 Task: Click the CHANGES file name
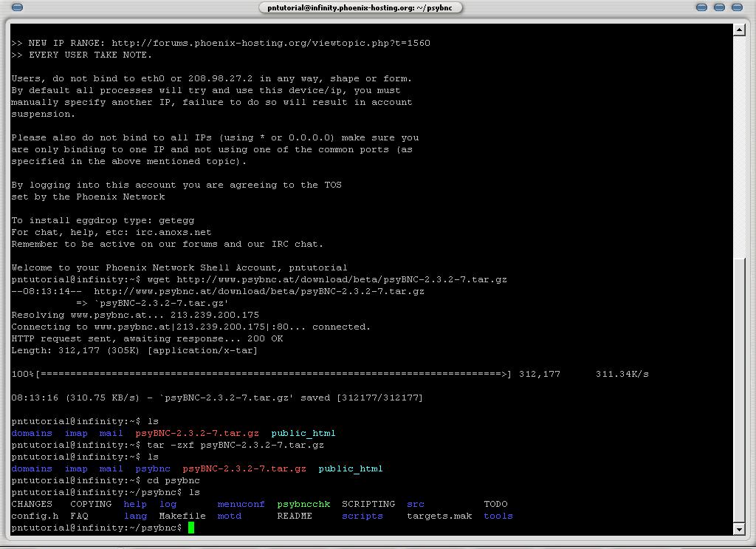click(x=32, y=504)
